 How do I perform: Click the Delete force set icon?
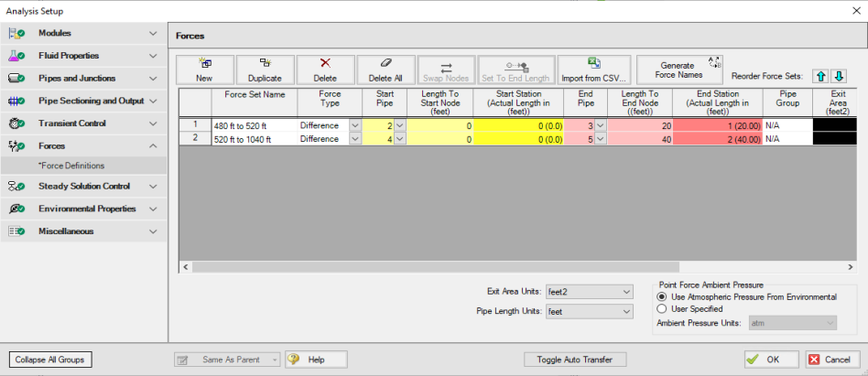coord(325,64)
